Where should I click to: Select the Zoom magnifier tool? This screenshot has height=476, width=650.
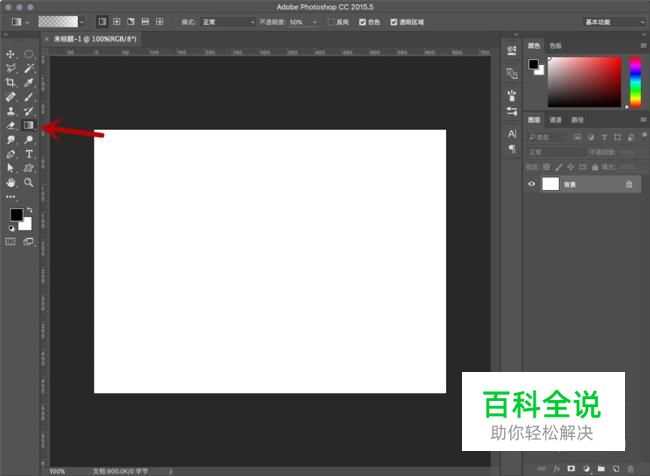(x=29, y=183)
